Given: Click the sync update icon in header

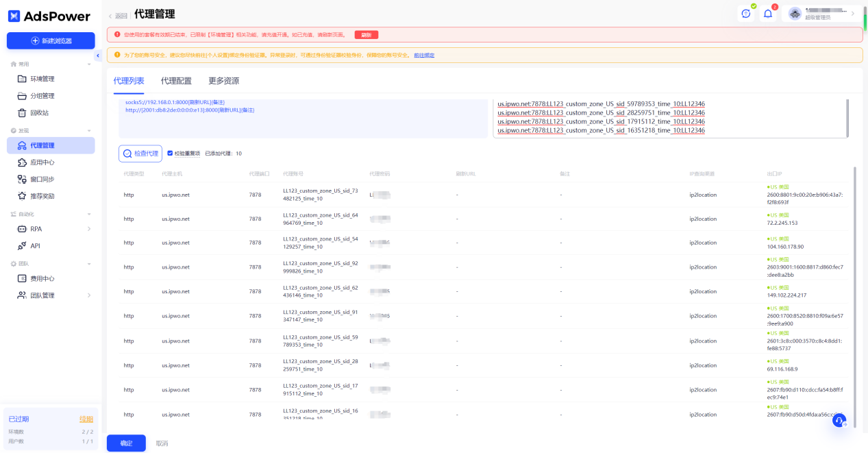Looking at the screenshot, I should pos(746,14).
